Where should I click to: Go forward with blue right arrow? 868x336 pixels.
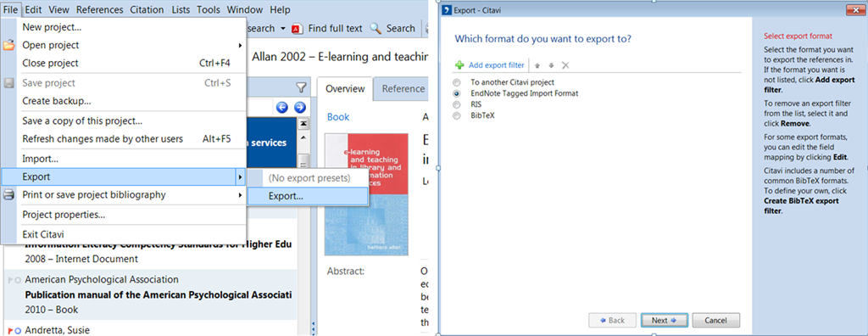click(x=299, y=107)
